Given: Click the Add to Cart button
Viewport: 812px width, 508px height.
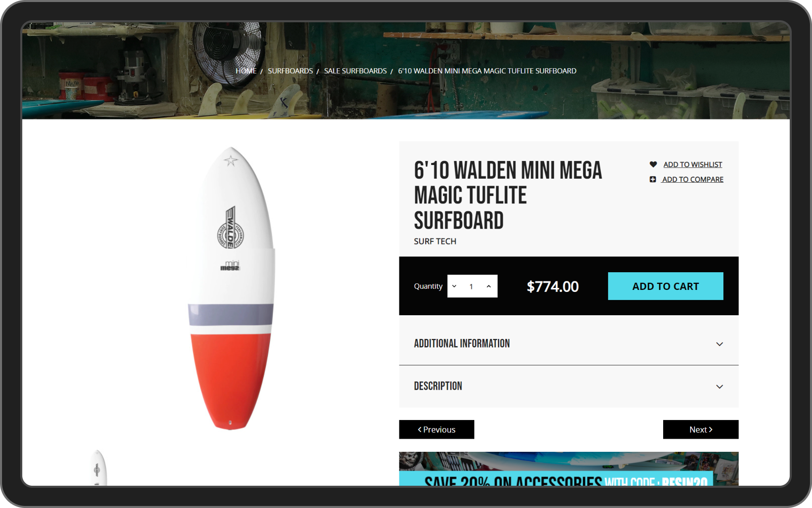Looking at the screenshot, I should [665, 286].
